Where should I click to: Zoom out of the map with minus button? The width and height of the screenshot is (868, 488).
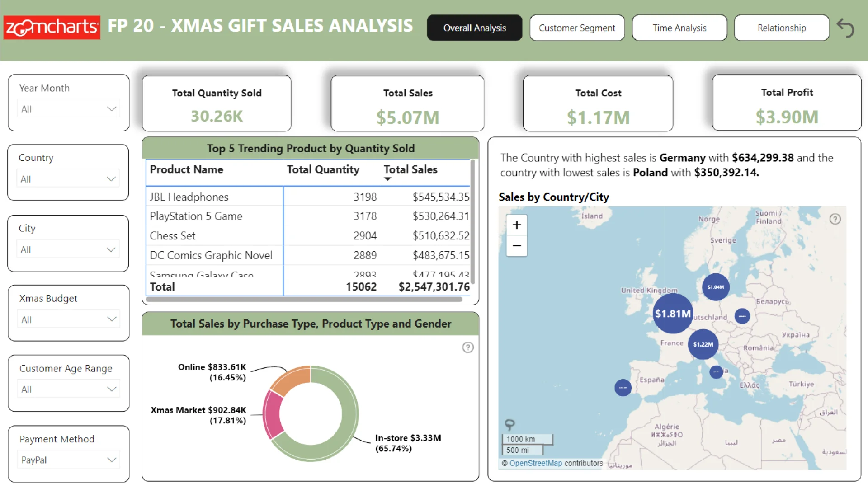pos(517,246)
